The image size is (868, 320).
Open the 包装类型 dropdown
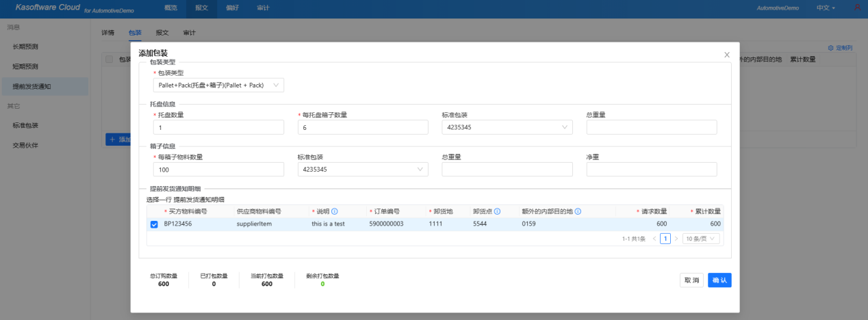[218, 85]
